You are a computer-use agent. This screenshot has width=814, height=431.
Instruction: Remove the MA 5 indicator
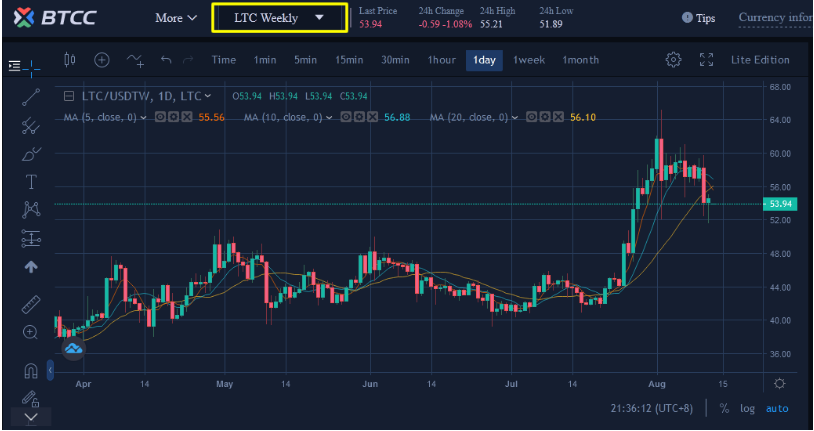pyautogui.click(x=187, y=117)
